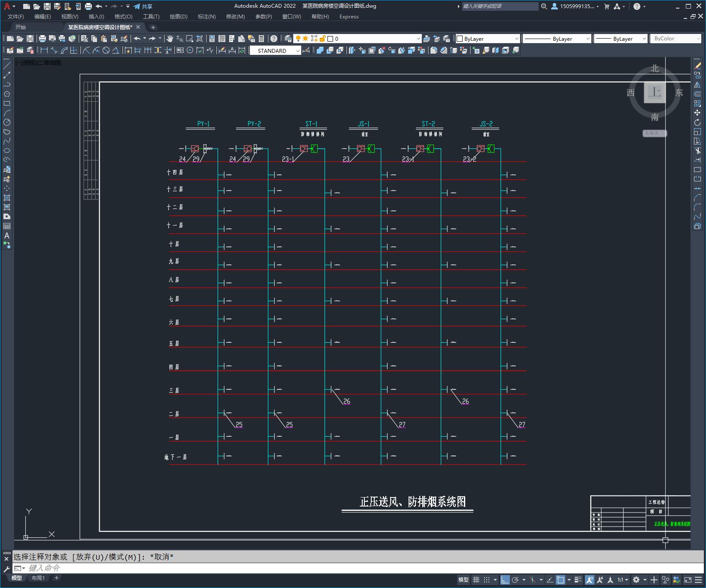Select the Hatch tool
Image resolution: width=706 pixels, height=588 pixels.
click(7, 198)
